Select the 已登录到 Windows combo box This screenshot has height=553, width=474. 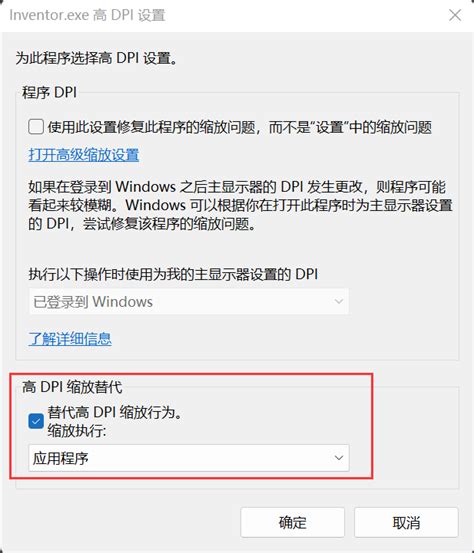pos(189,302)
